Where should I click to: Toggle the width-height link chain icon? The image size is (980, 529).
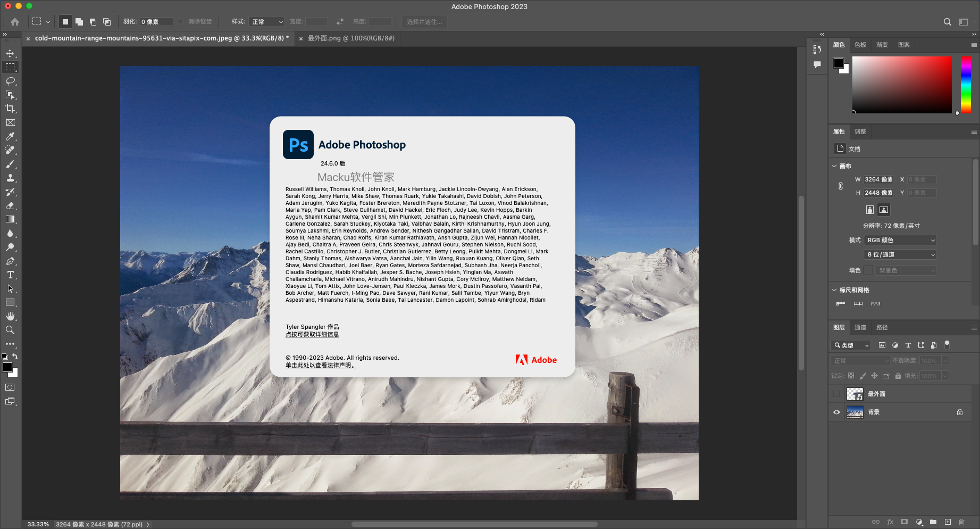[841, 186]
